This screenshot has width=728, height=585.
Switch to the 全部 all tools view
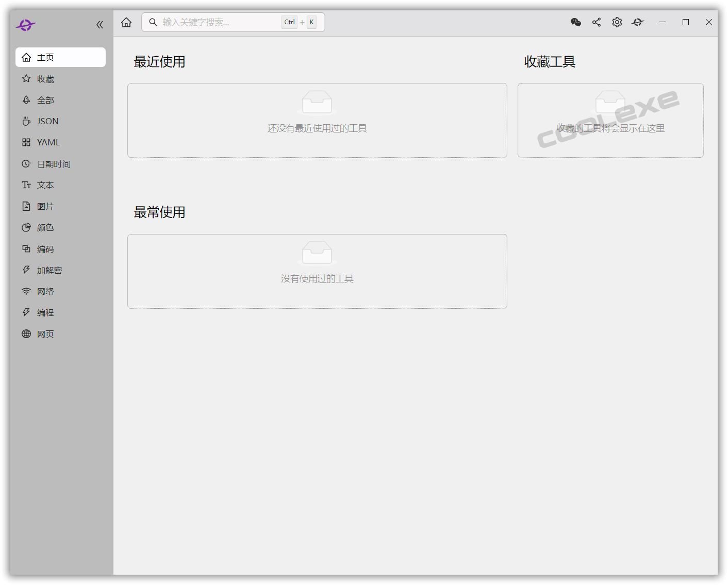pos(45,99)
